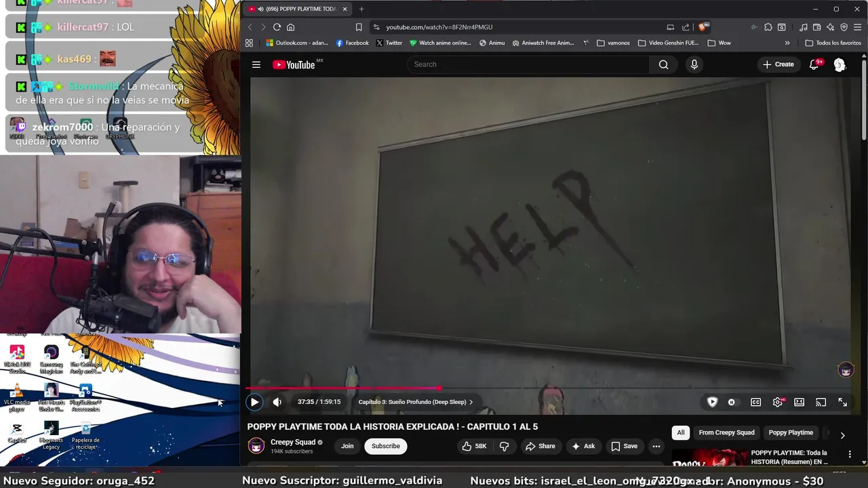The height and width of the screenshot is (488, 868).
Task: Play the paused video
Action: pyautogui.click(x=254, y=402)
